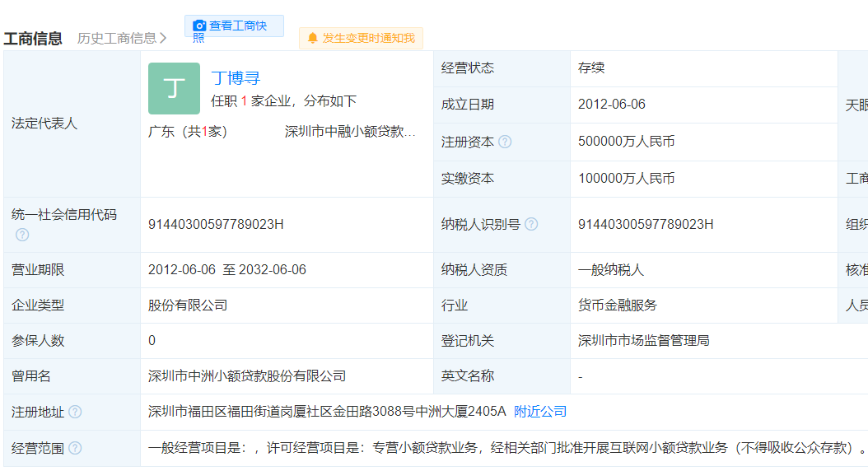868x471 pixels.
Task: Click the 任职 1 家企业 text
Action: click(x=251, y=101)
